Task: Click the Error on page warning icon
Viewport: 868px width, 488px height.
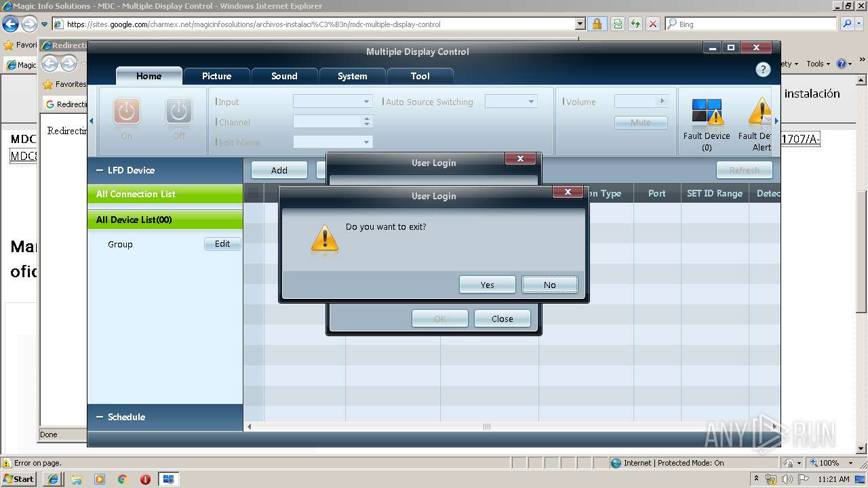Action: click(7, 463)
